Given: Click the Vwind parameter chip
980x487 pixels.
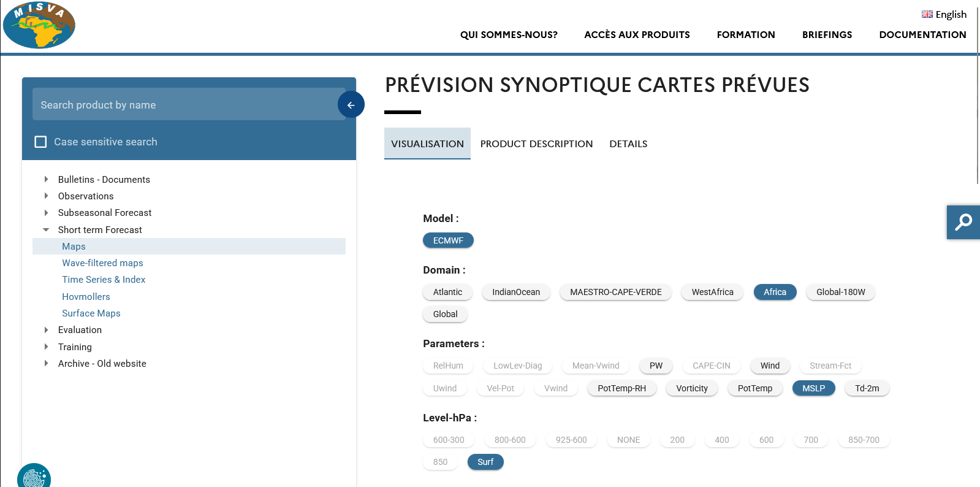Looking at the screenshot, I should [556, 388].
